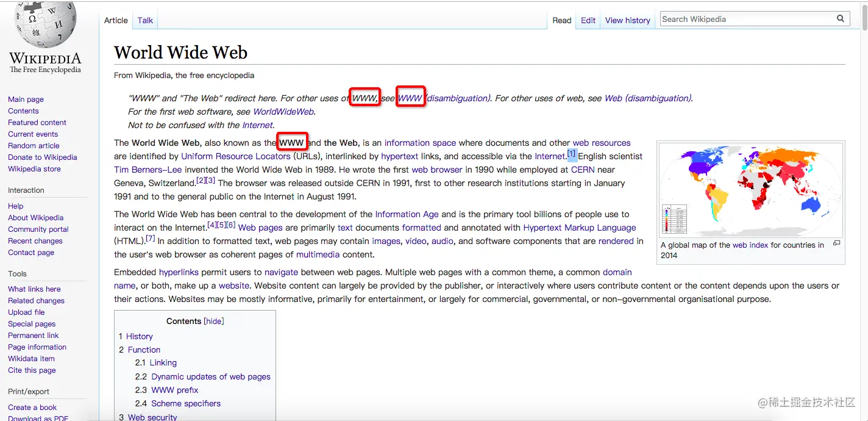Open Featured content link
868x421 pixels.
coord(37,123)
